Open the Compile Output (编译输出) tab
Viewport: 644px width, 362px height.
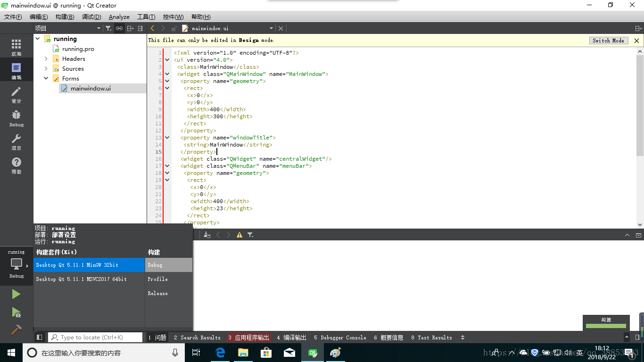[x=292, y=337]
